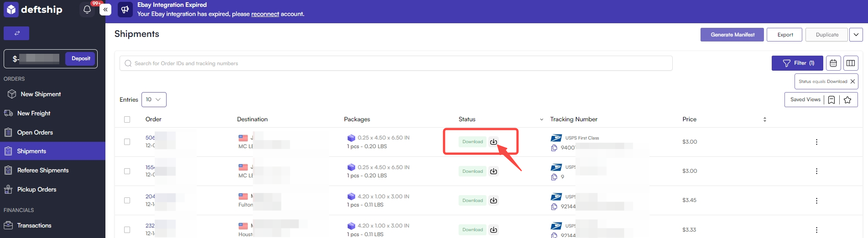Screen dimensions: 868x238
Task: Download label icon for the first $3.00 shipment
Action: (493, 142)
